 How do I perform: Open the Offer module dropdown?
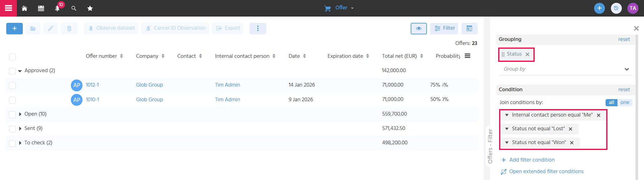[339, 8]
